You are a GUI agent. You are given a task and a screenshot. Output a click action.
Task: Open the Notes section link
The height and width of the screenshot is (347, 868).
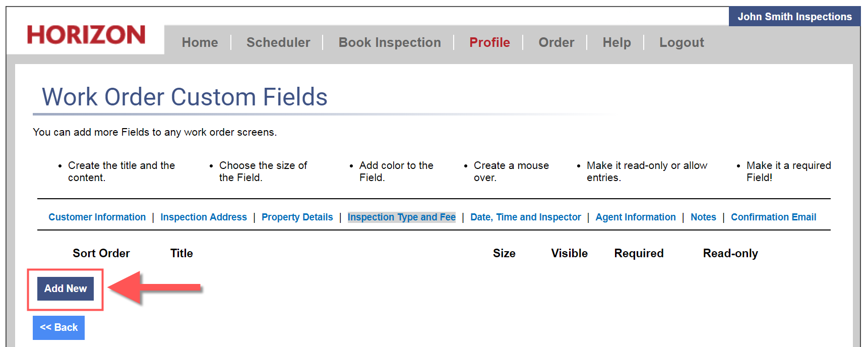coord(703,217)
